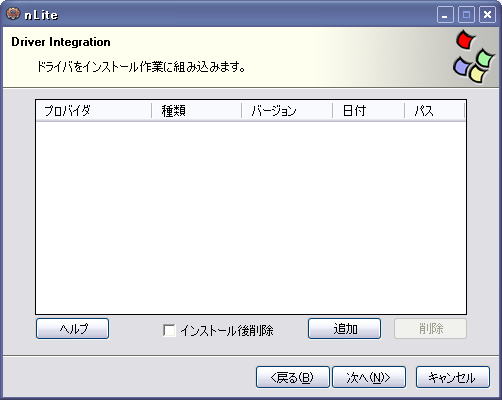Viewport: 502px width, 400px height.
Task: Go back with the 戻る(B) button
Action: point(293,377)
